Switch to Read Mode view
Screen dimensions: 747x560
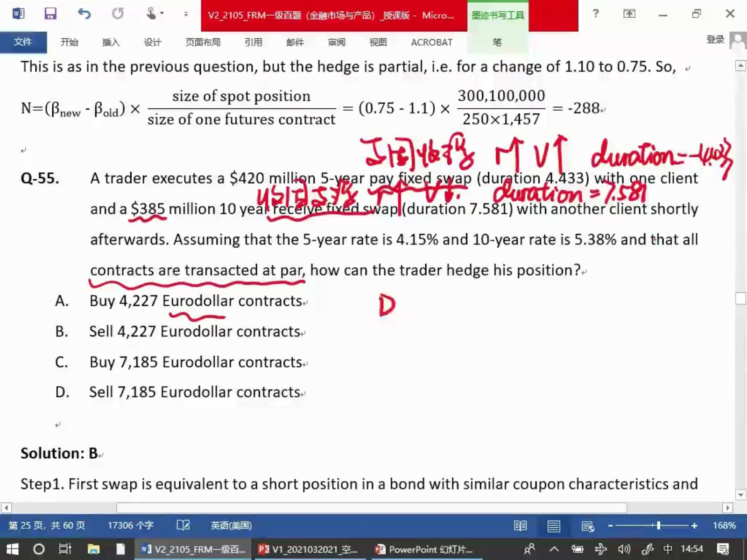point(520,526)
